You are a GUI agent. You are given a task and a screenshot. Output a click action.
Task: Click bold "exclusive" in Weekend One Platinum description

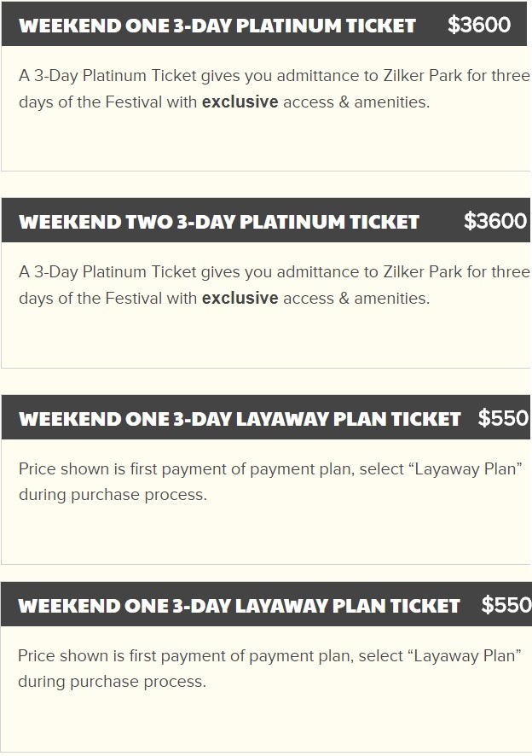(x=240, y=102)
